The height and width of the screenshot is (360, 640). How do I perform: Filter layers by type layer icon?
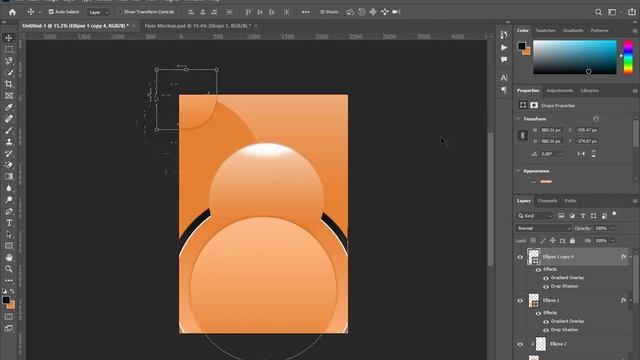click(583, 216)
